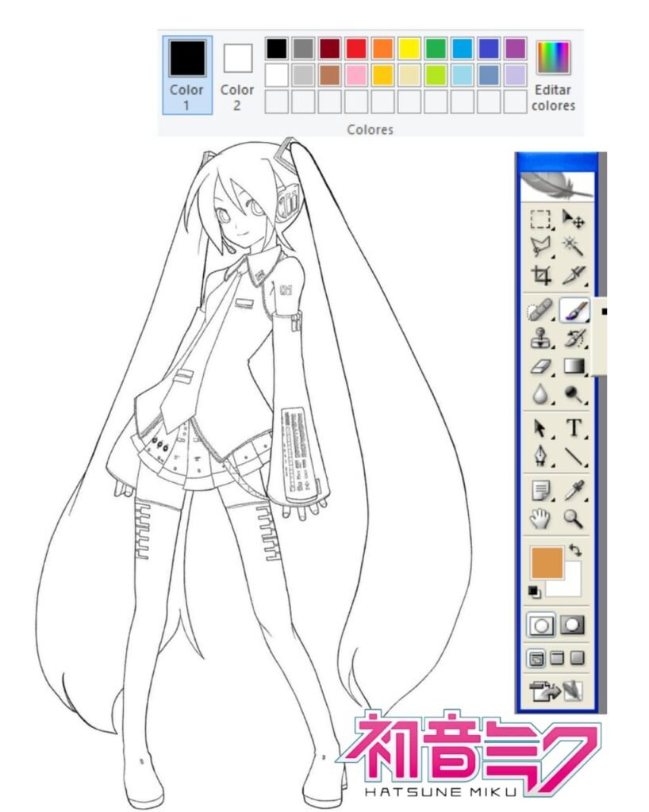The height and width of the screenshot is (812, 649).
Task: Set Standard Screen Mode
Action: tap(536, 658)
